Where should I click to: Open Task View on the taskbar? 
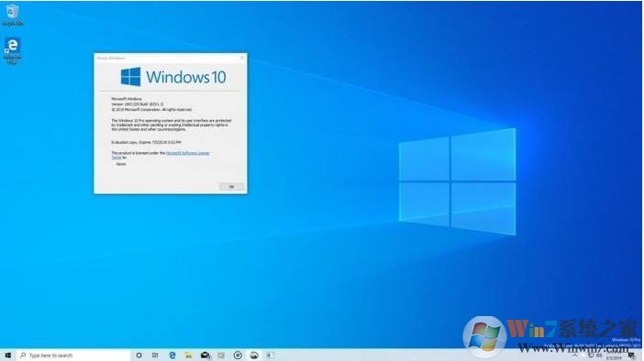point(155,356)
